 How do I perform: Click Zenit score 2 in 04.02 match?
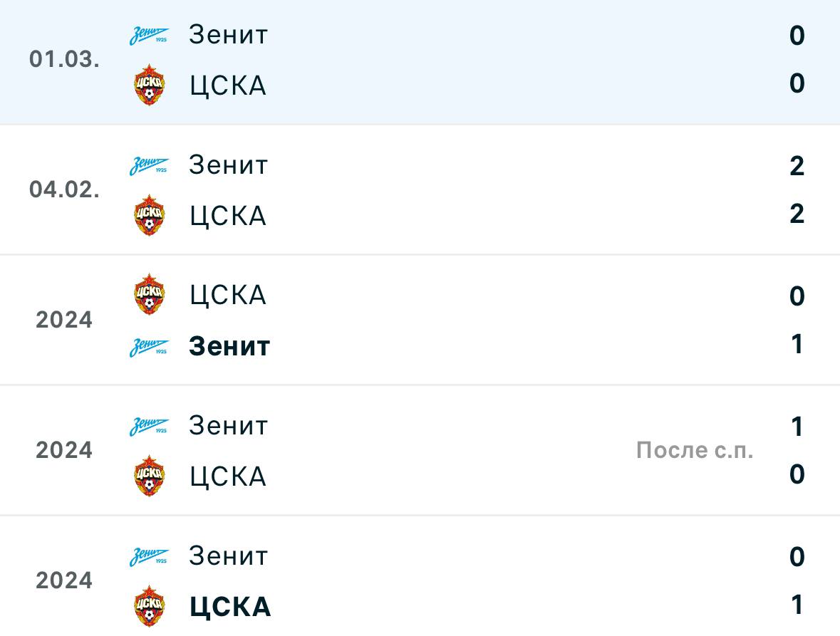(797, 166)
